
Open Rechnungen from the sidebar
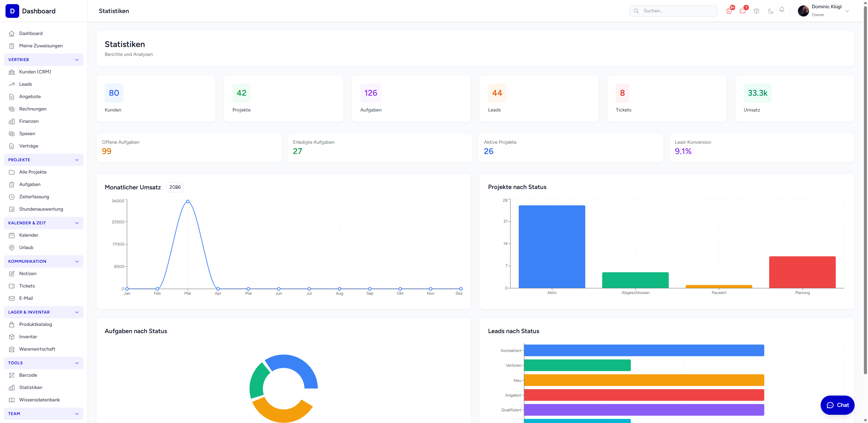[x=33, y=109]
